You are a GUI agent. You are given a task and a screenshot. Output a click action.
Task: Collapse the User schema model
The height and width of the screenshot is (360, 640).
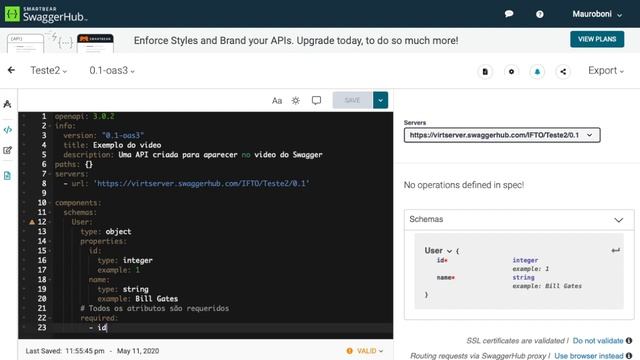point(449,251)
